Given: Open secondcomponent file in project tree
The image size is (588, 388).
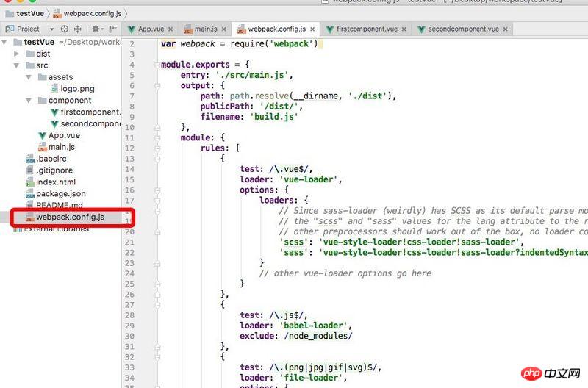Looking at the screenshot, I should coord(90,123).
